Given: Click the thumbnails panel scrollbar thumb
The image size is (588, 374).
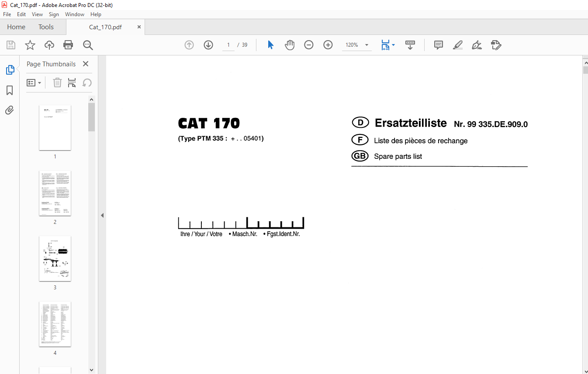Looking at the screenshot, I should [91, 117].
